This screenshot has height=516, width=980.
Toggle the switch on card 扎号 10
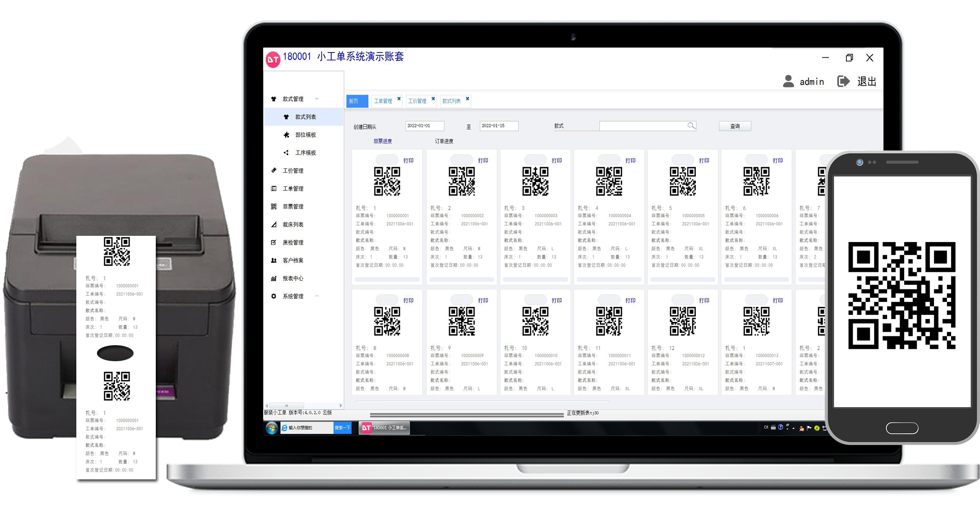[x=535, y=300]
